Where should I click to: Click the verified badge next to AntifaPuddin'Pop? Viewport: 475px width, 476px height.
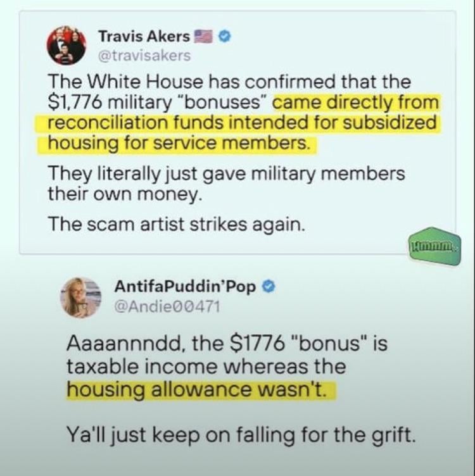coord(269,286)
